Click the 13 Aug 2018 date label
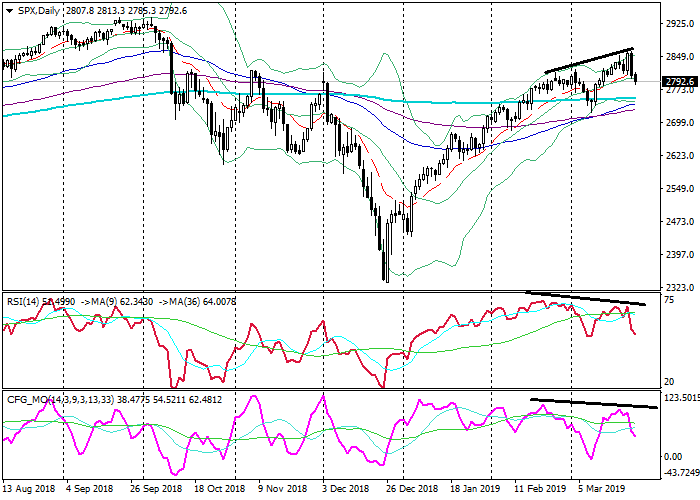The height and width of the screenshot is (500, 700). coord(29,490)
